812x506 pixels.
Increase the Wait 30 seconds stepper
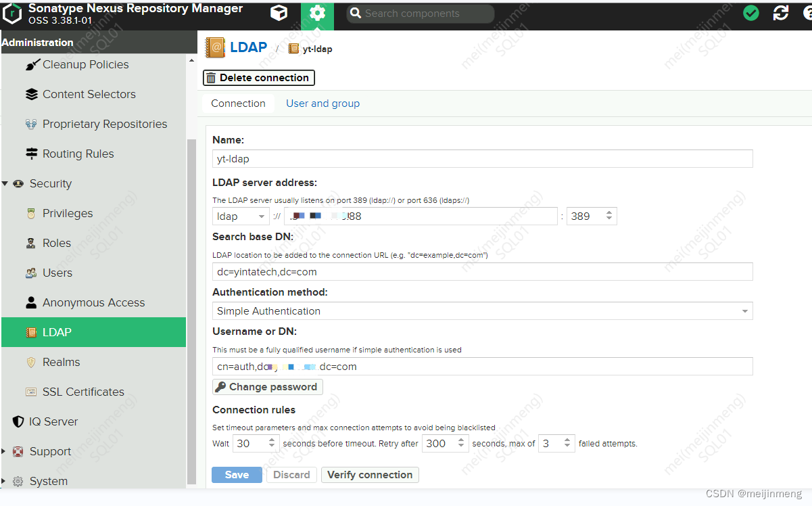272,440
